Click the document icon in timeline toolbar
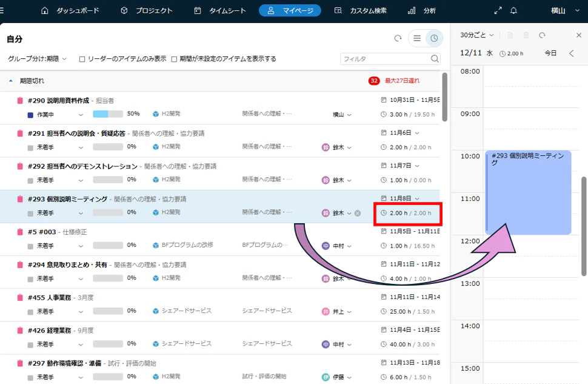The height and width of the screenshot is (384, 588). [510, 35]
